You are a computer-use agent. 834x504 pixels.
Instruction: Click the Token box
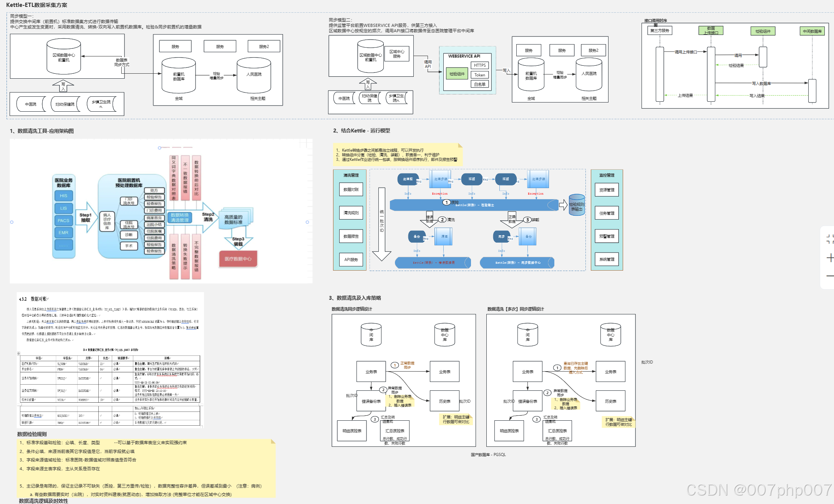click(479, 75)
